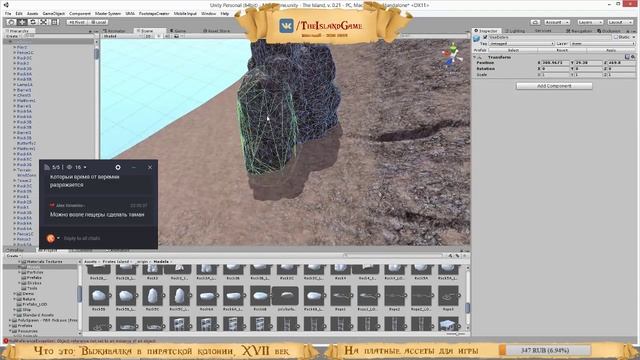Switch to the Navigation tab
Image resolution: width=640 pixels, height=360 pixels.
579,31
